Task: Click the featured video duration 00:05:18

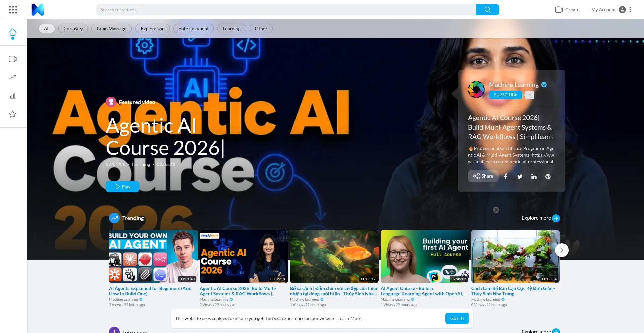Action: click(x=166, y=164)
